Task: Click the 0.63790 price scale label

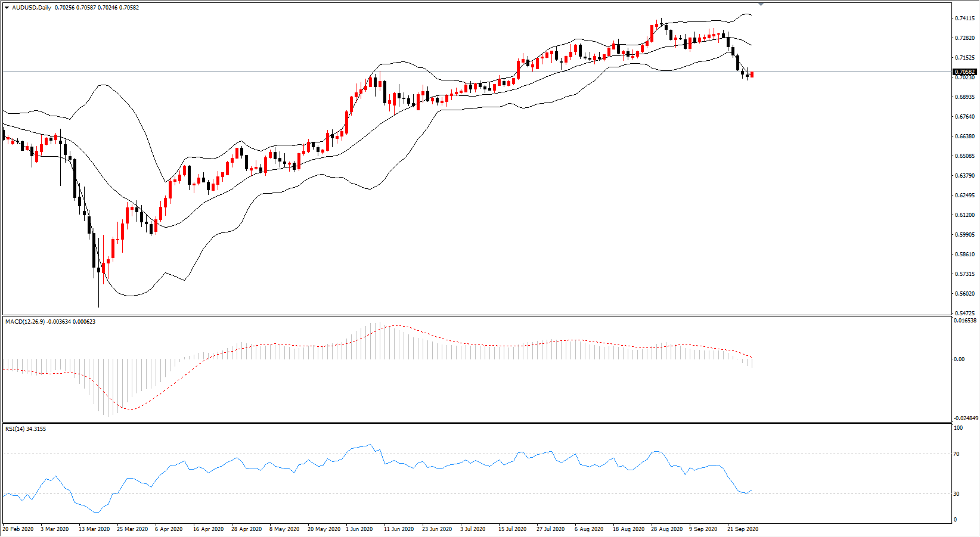Action: click(x=965, y=176)
